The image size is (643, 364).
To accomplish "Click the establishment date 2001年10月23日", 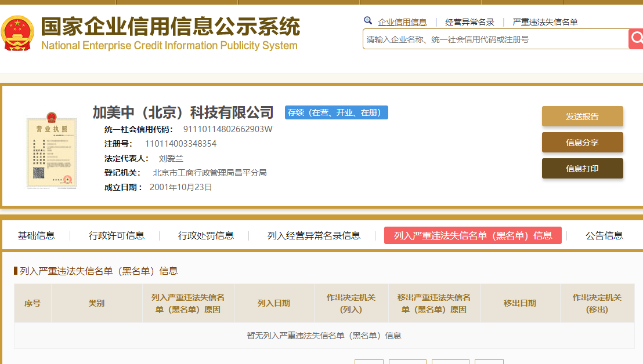I will 180,187.
